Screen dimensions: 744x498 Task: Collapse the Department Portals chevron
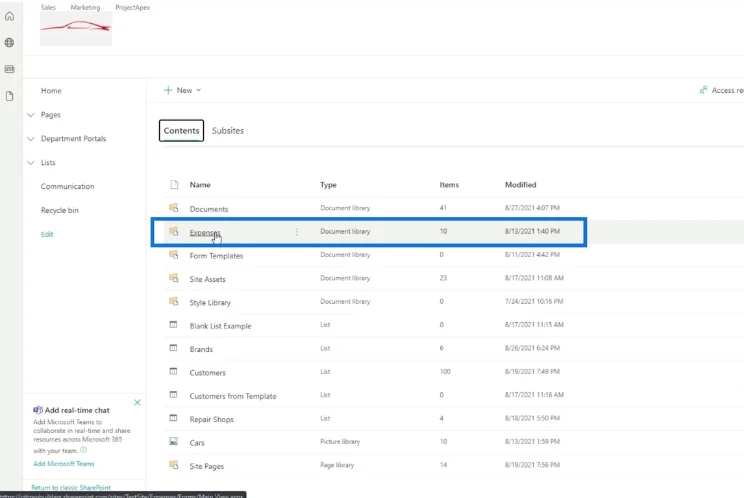(x=31, y=138)
